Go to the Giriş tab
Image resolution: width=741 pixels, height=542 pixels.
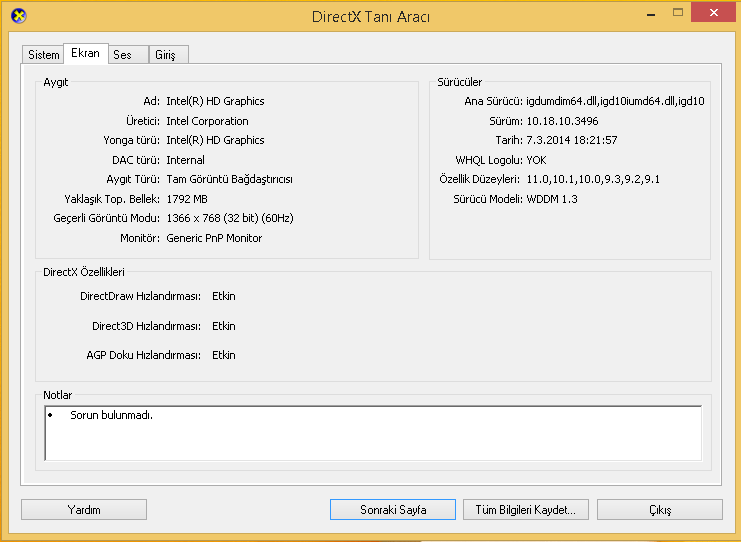click(169, 55)
